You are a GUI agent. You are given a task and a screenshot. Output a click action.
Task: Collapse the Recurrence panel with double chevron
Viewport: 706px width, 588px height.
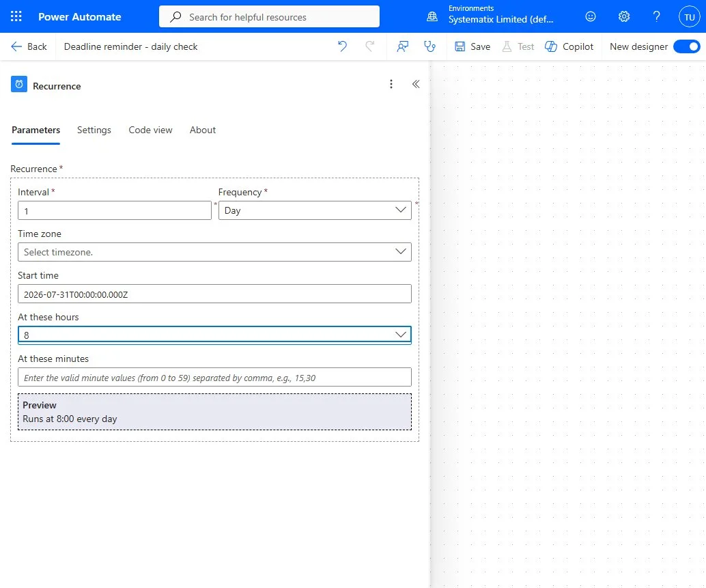416,84
